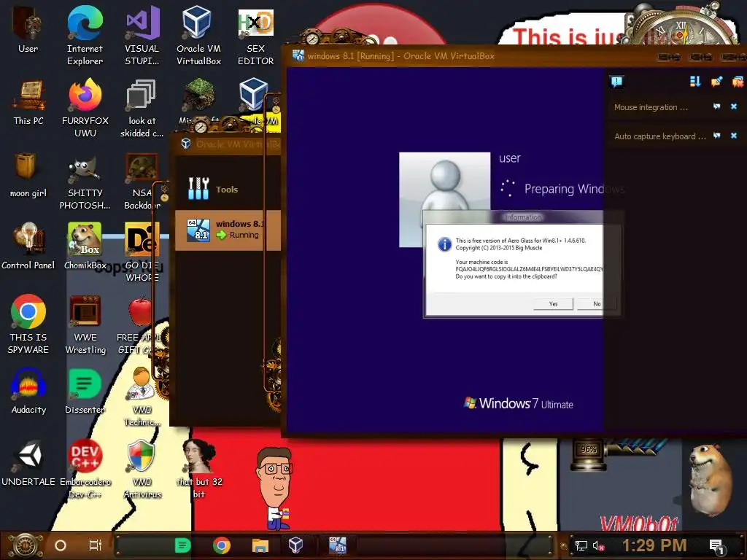747x560 pixels.
Task: Click the muted volume tray icon
Action: pos(598,546)
